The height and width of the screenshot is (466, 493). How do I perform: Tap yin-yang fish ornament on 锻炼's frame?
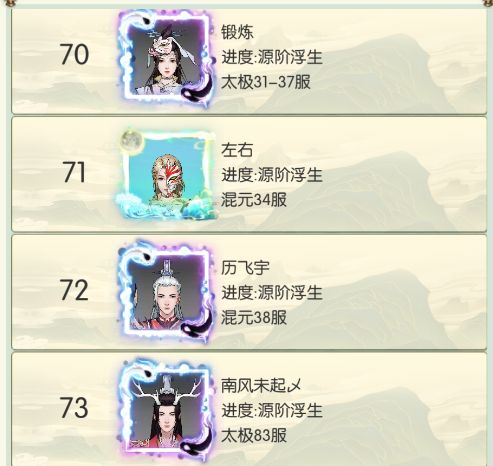coord(199,89)
